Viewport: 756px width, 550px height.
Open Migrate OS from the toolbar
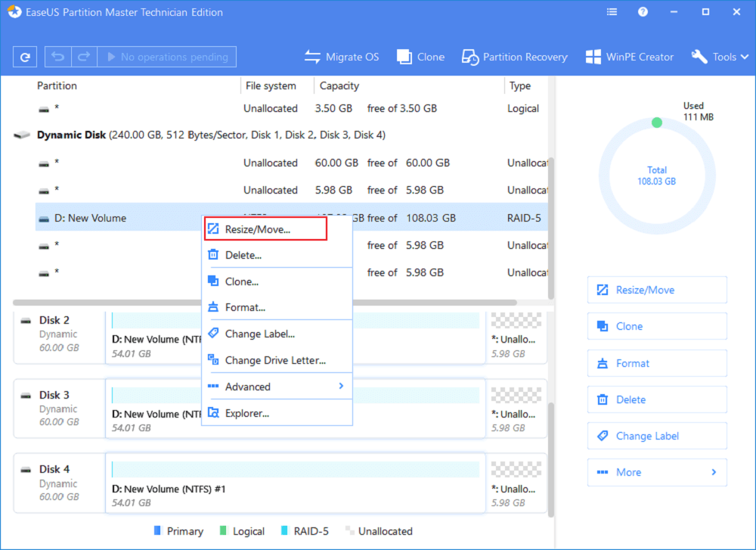(341, 57)
